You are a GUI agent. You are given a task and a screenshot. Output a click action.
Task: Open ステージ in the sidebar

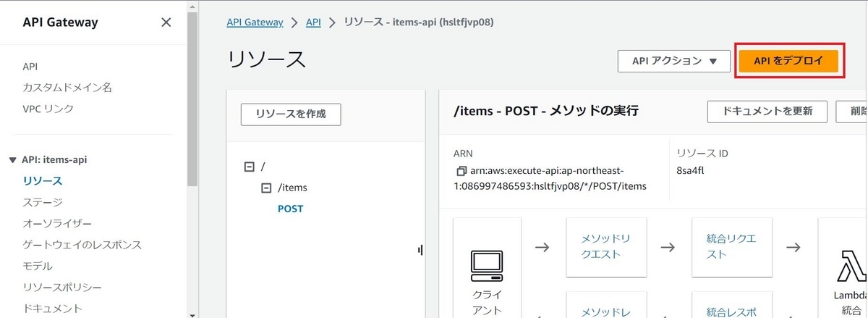[43, 202]
